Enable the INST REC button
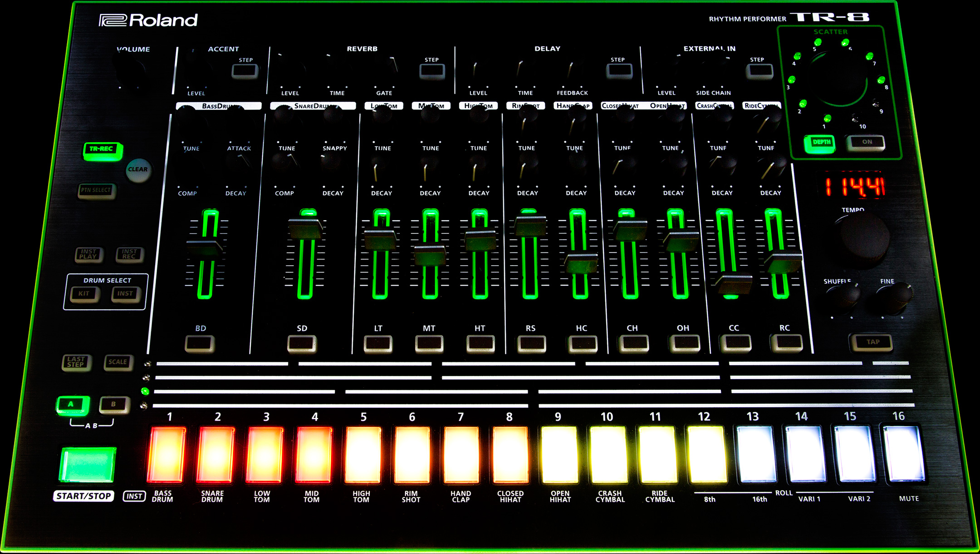The image size is (980, 554). coord(130,254)
